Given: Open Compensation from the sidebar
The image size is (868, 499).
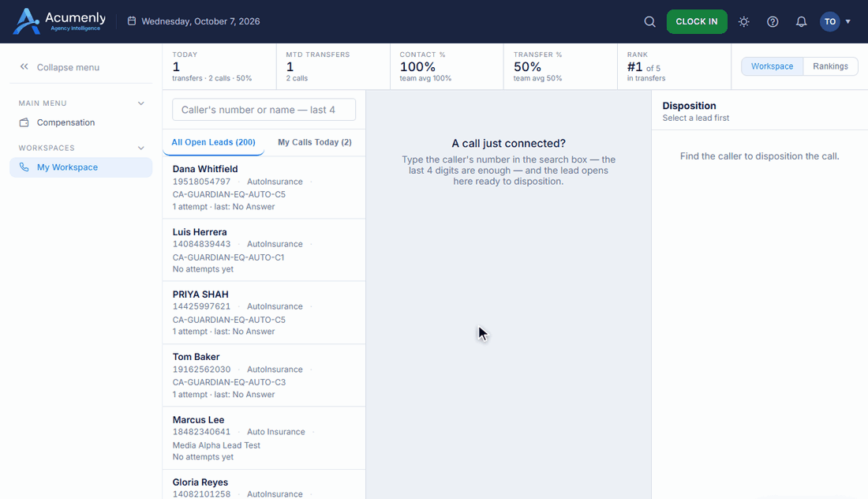Looking at the screenshot, I should 80,122.
